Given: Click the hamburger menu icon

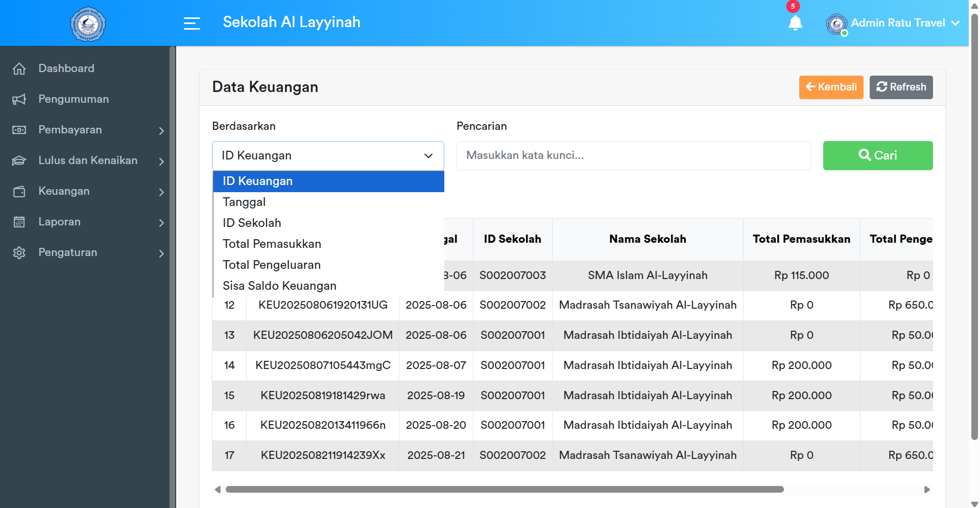Looking at the screenshot, I should click(x=192, y=23).
